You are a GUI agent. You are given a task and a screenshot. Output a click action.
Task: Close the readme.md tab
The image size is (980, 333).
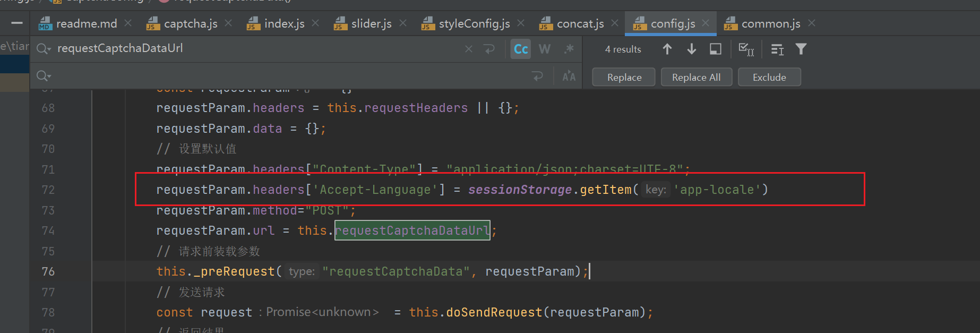(x=128, y=23)
